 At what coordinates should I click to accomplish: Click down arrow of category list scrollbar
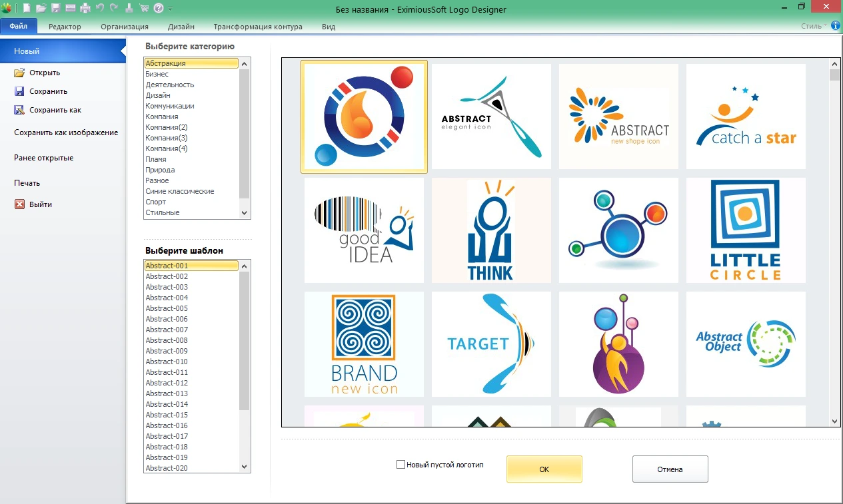[244, 213]
